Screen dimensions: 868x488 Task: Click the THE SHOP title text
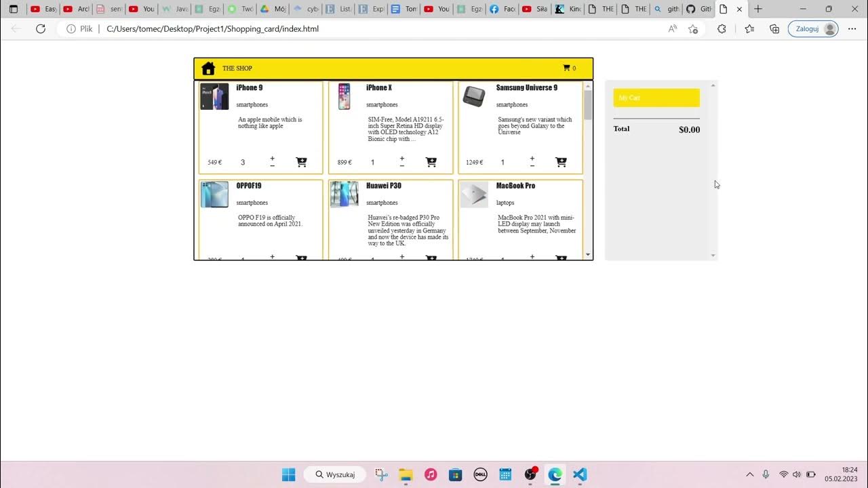tap(237, 68)
